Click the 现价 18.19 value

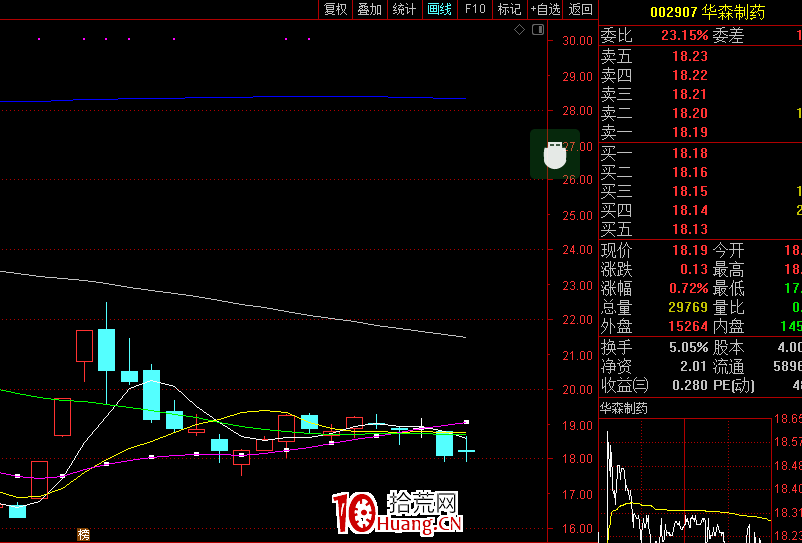pyautogui.click(x=690, y=250)
